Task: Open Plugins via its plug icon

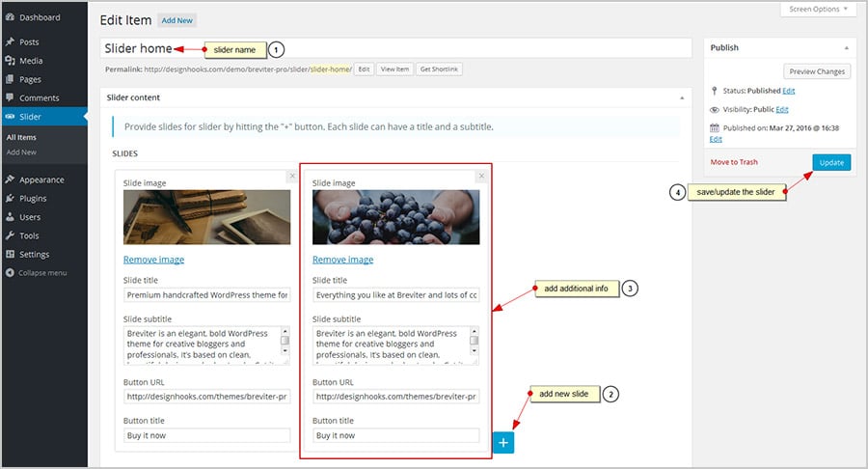Action: 10,199
